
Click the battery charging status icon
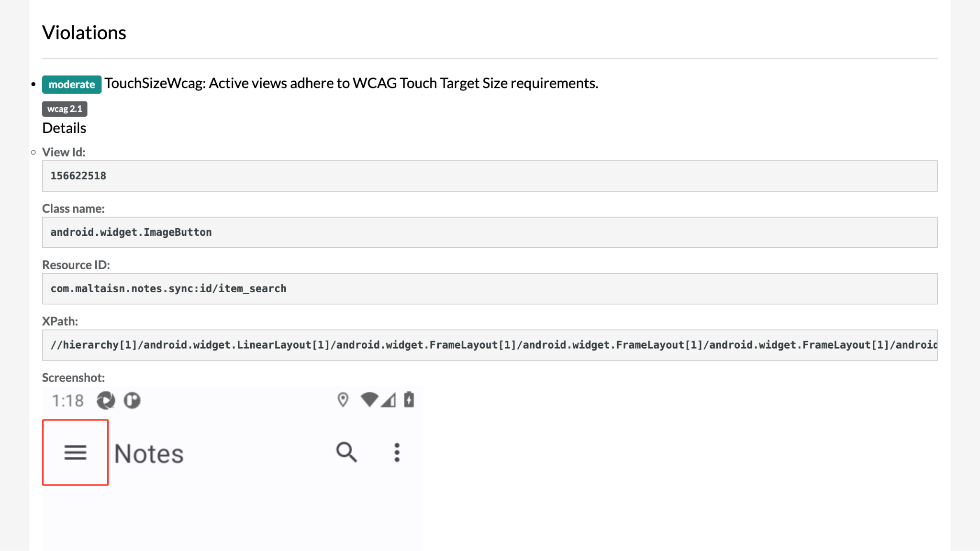[409, 399]
